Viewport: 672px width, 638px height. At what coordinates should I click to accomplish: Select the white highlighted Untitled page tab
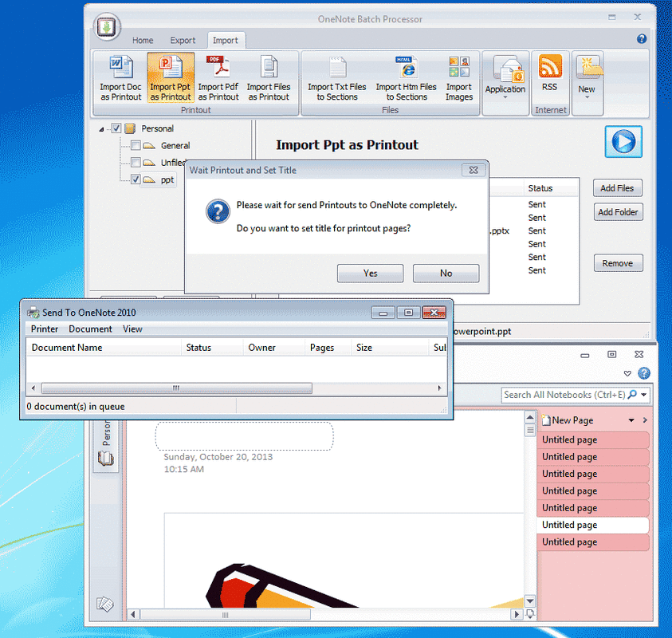tap(592, 525)
